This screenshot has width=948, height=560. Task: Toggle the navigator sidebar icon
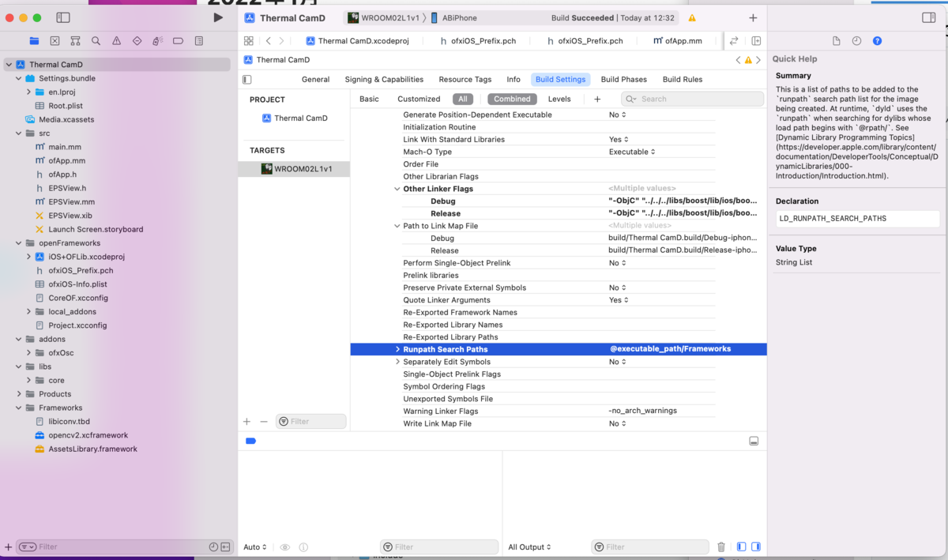click(63, 17)
